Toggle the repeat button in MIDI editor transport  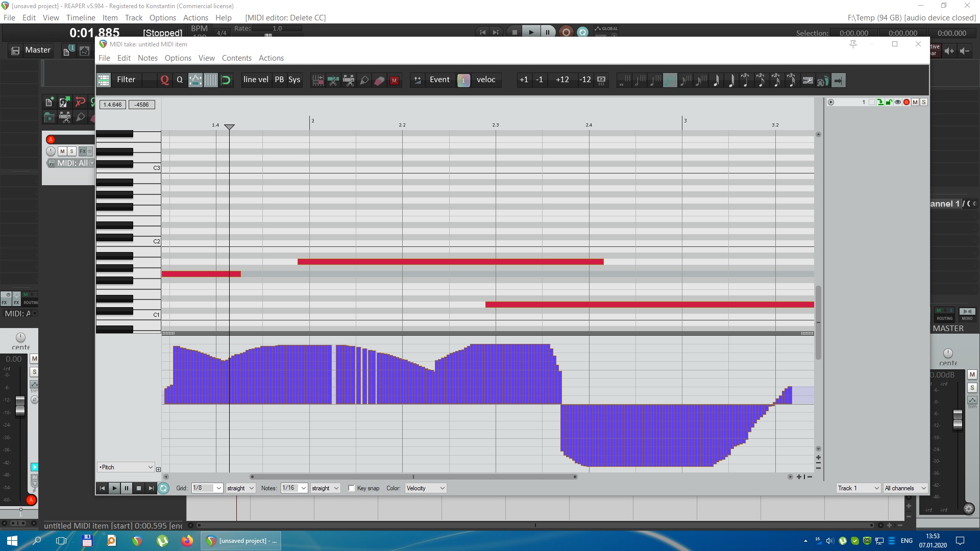tap(163, 488)
